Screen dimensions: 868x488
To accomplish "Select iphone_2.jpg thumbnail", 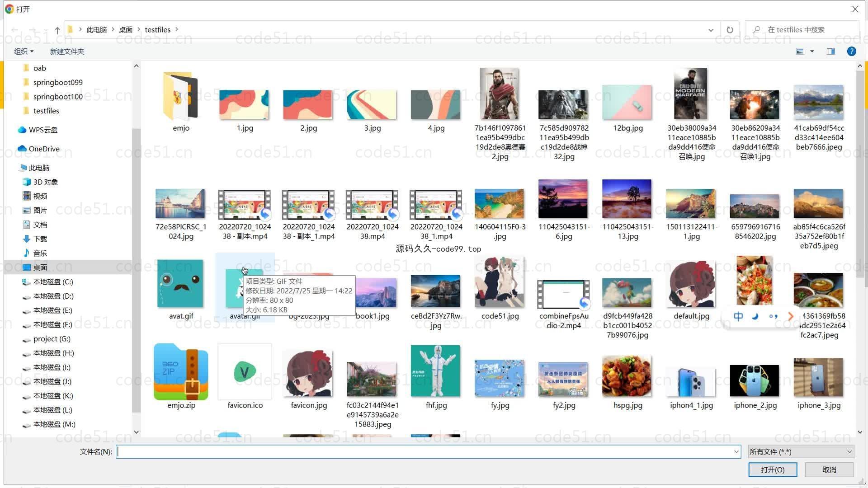I will (755, 380).
